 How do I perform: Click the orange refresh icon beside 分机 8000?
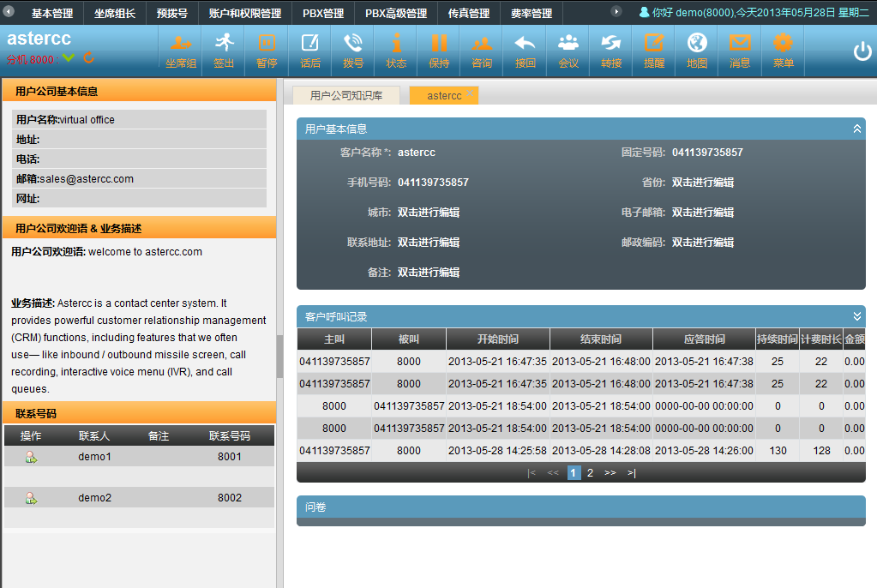click(88, 58)
